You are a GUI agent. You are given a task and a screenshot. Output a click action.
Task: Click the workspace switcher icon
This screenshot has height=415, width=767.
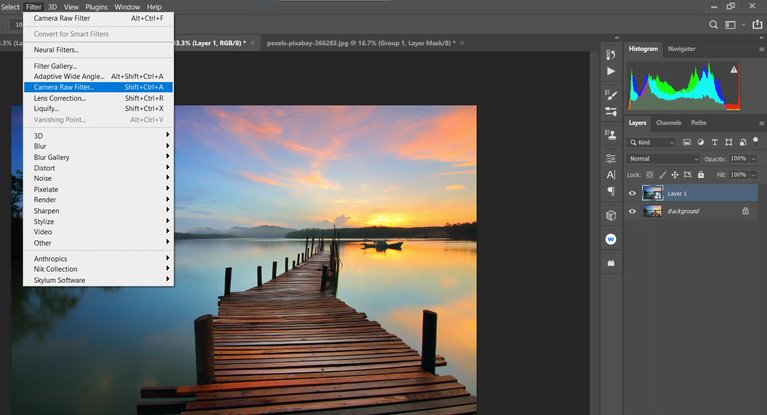click(x=730, y=24)
